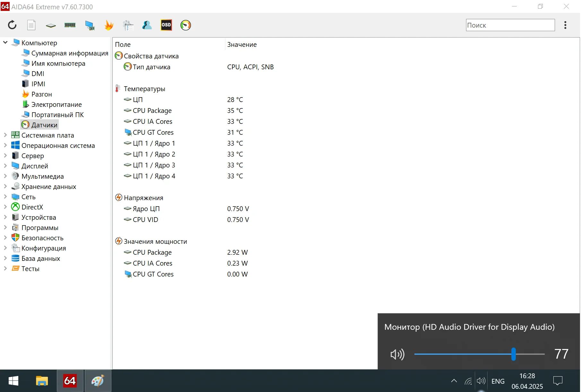Open the gauge sensor panel icon
Screen dimensions: 581x392
pos(186,25)
